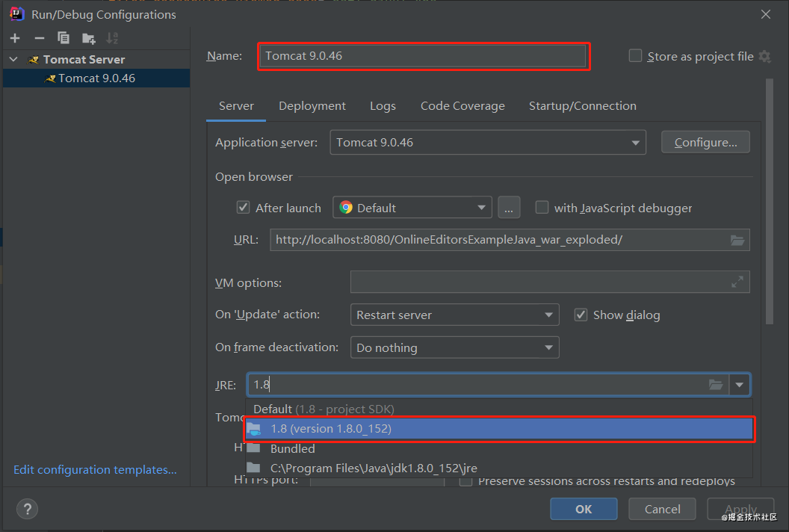Click the Cancel button
789x532 pixels.
click(x=662, y=509)
